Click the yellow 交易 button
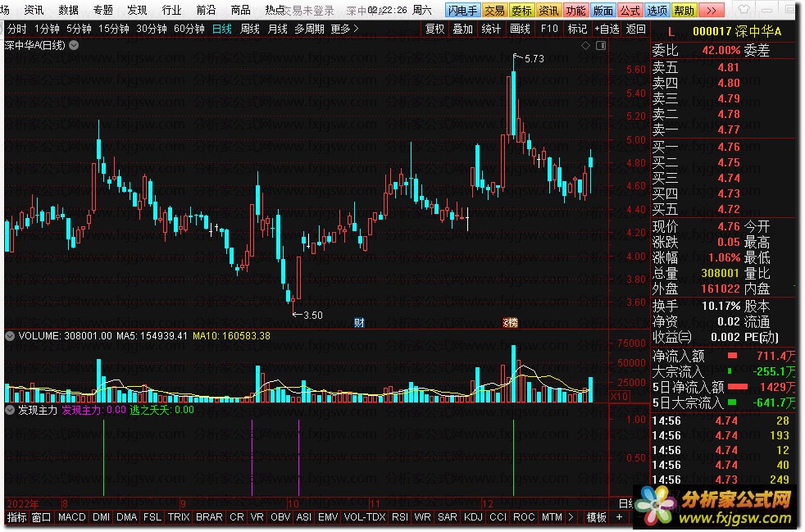 (x=495, y=10)
